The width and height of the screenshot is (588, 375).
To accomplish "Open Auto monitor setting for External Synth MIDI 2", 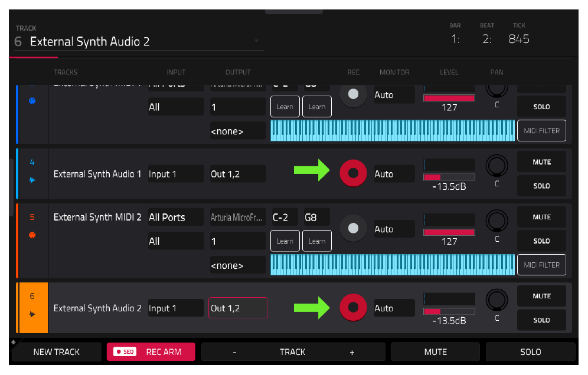I will (394, 229).
